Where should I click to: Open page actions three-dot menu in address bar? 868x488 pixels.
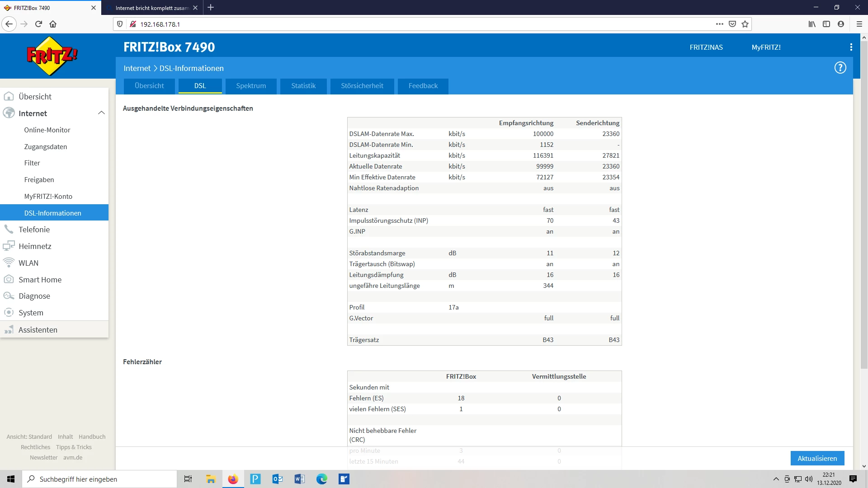719,24
